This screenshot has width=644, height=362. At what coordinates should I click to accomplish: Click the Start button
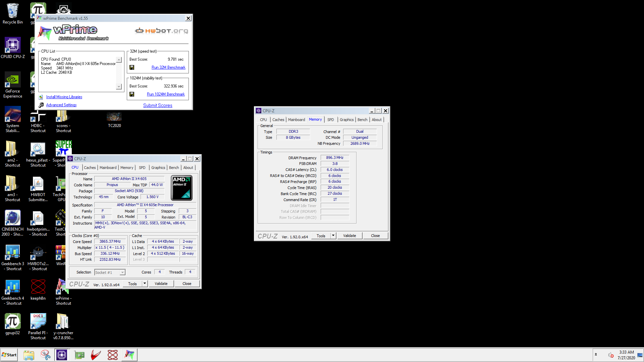coord(9,355)
